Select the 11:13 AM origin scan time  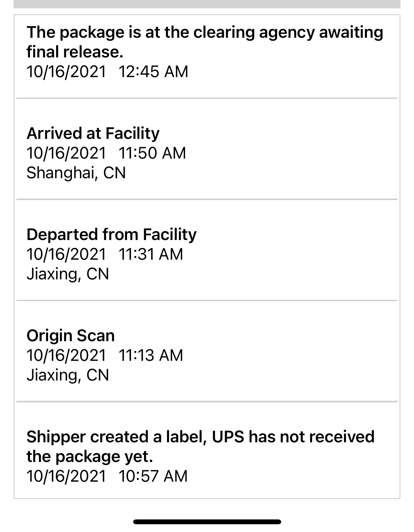[151, 356]
